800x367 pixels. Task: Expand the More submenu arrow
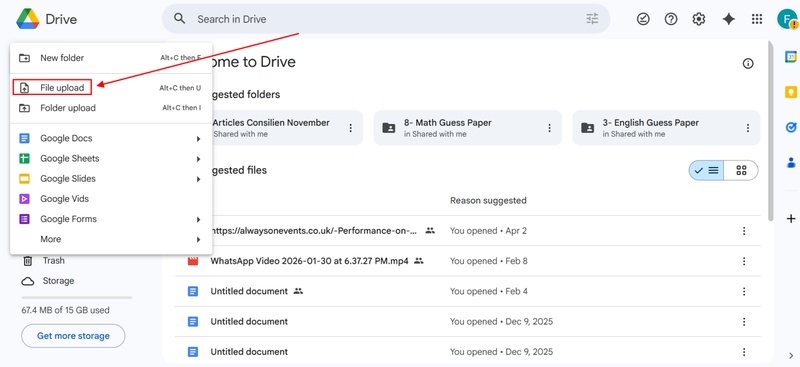(198, 239)
